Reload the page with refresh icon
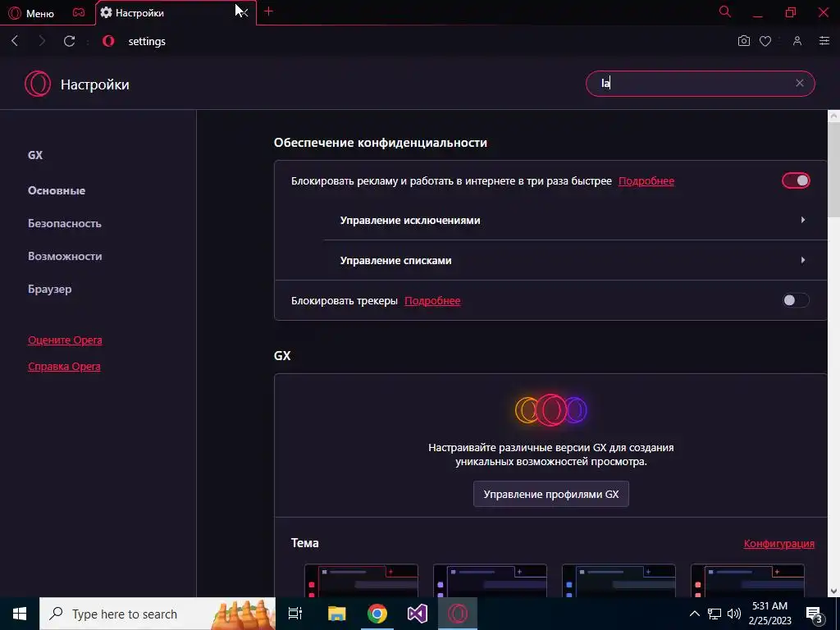Screen dimensions: 840x630 (x=69, y=41)
